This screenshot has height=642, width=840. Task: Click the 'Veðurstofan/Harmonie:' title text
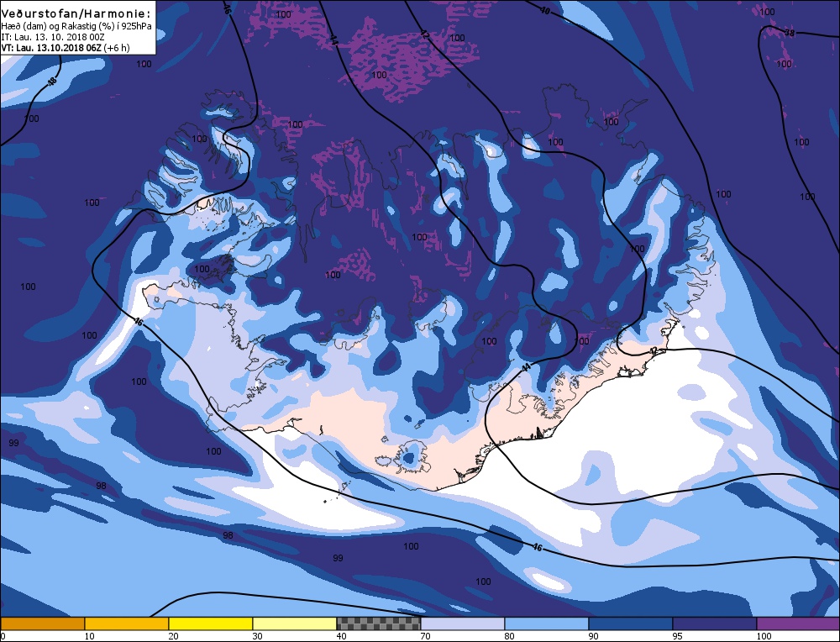(76, 14)
